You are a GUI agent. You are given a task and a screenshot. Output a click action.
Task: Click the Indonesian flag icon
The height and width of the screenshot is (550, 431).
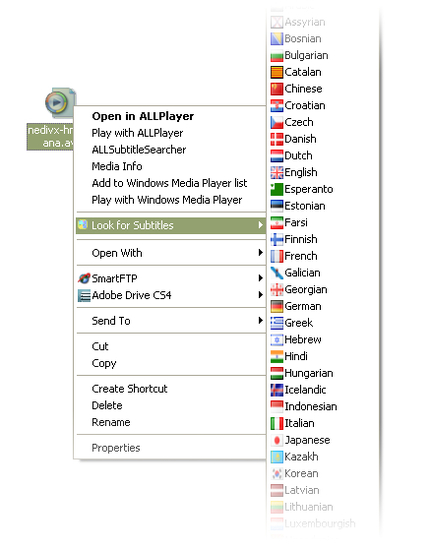click(277, 407)
